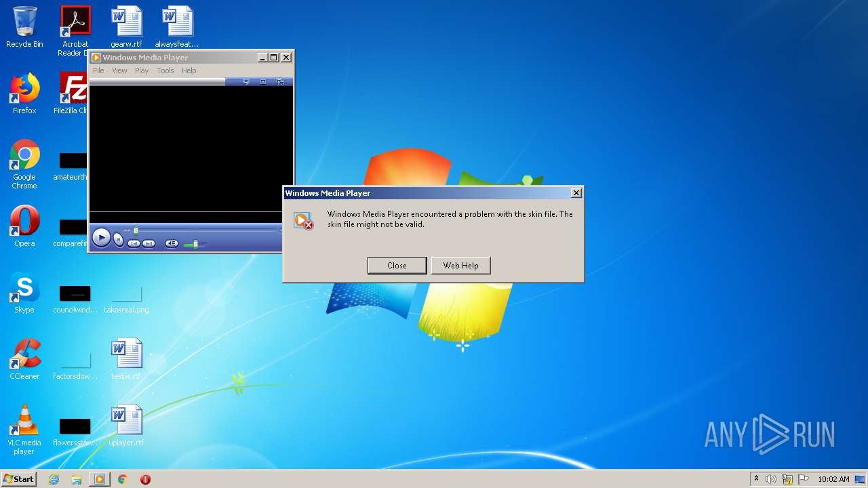Click the clock showing 10:02 AM
The image size is (868, 488).
833,479
